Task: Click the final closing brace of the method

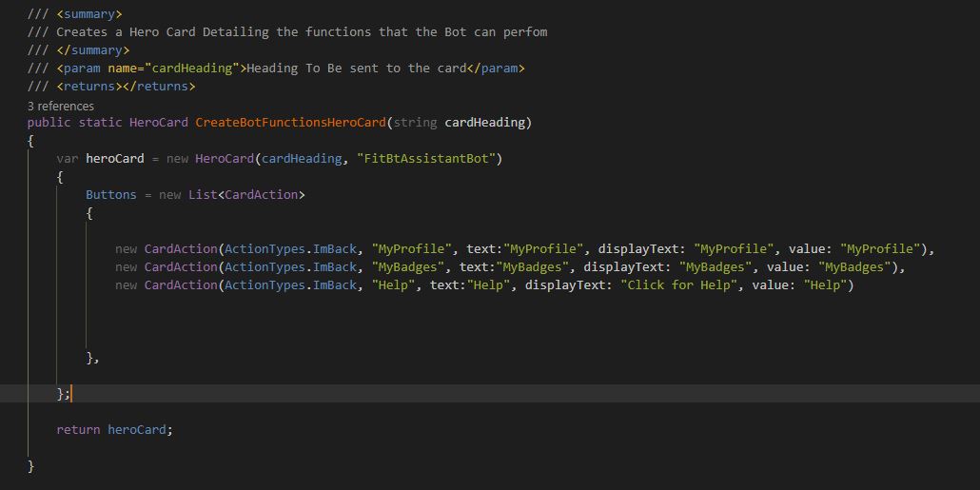Action: tap(30, 466)
